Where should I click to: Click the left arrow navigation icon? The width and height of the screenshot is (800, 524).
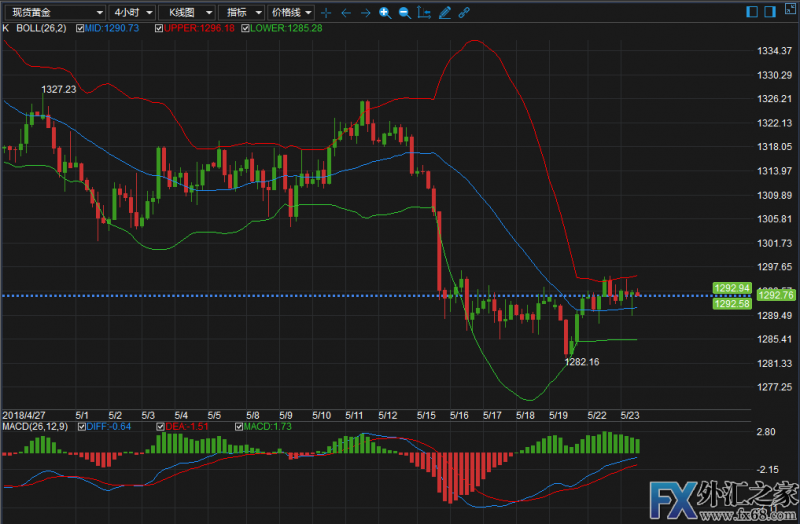(x=346, y=13)
